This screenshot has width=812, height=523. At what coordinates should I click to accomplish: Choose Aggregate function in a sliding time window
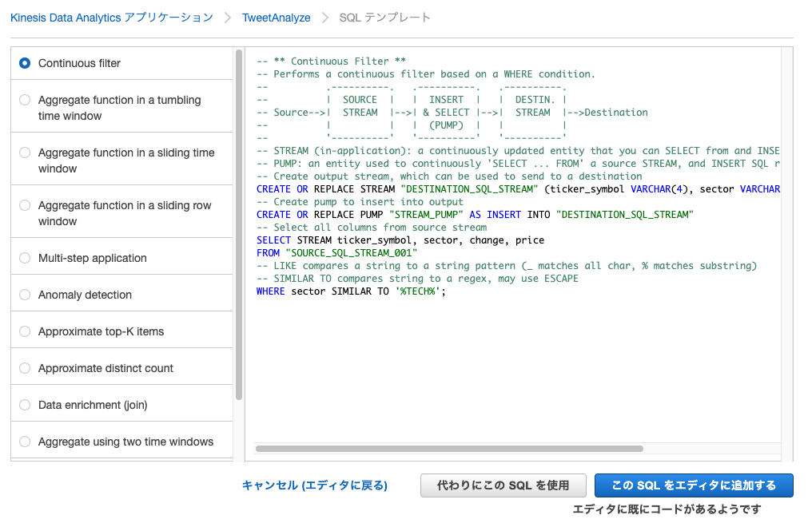24,153
